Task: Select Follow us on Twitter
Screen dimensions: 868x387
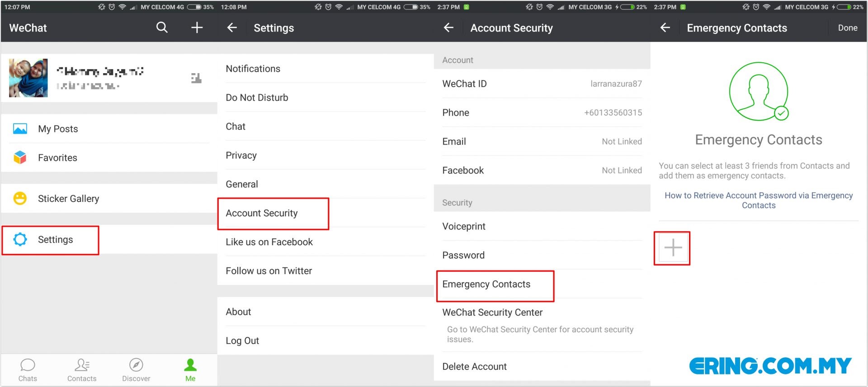Action: (x=325, y=271)
